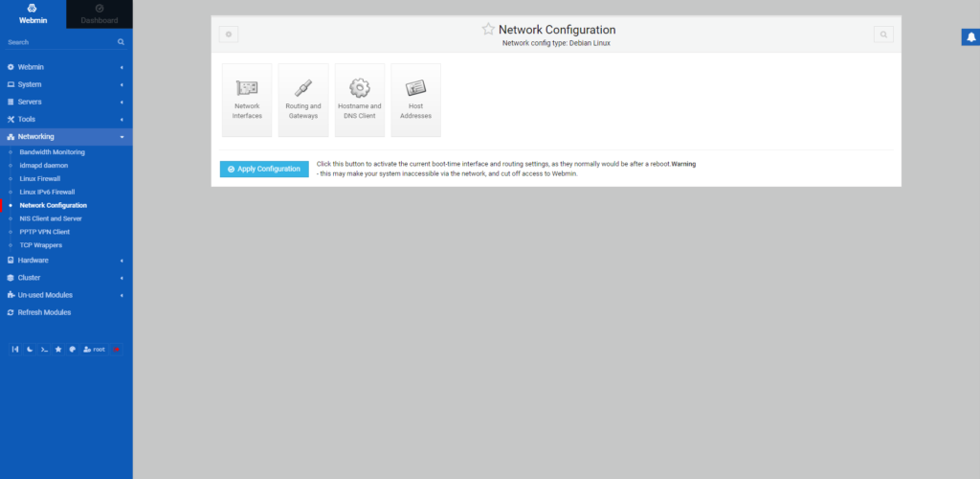The height and width of the screenshot is (479, 980).
Task: Open the Network Interfaces module
Action: coord(247,100)
